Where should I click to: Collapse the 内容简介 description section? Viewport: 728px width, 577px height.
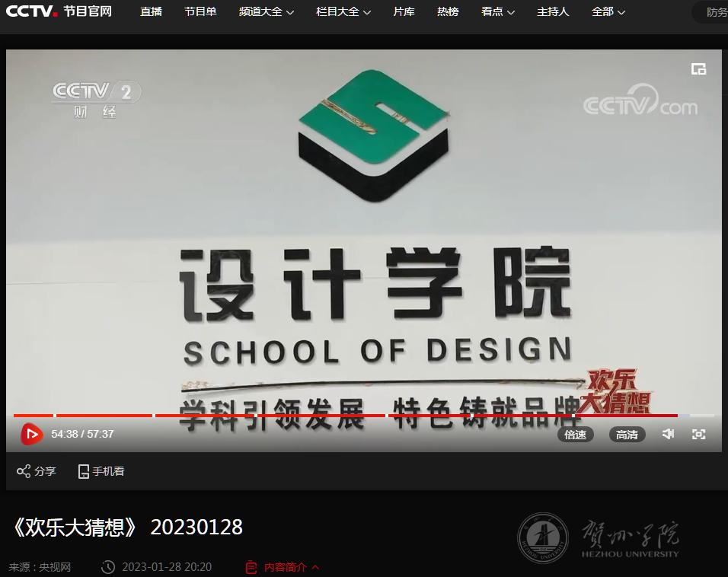pos(283,567)
